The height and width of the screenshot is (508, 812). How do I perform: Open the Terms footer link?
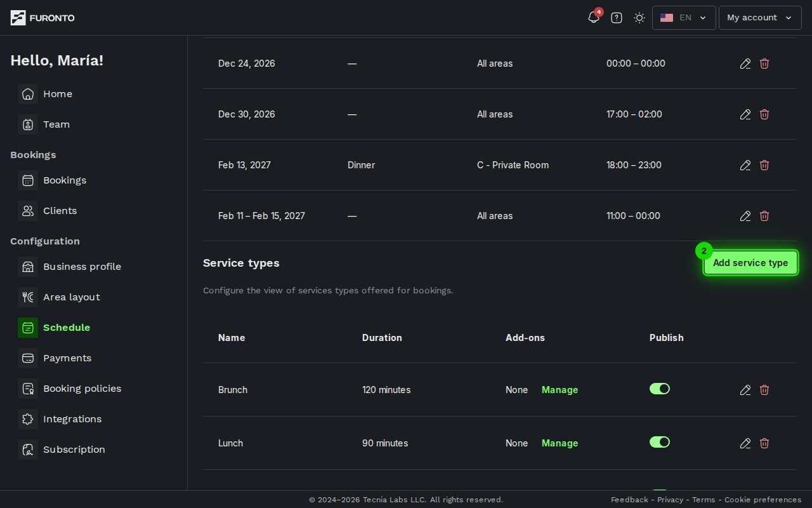704,500
